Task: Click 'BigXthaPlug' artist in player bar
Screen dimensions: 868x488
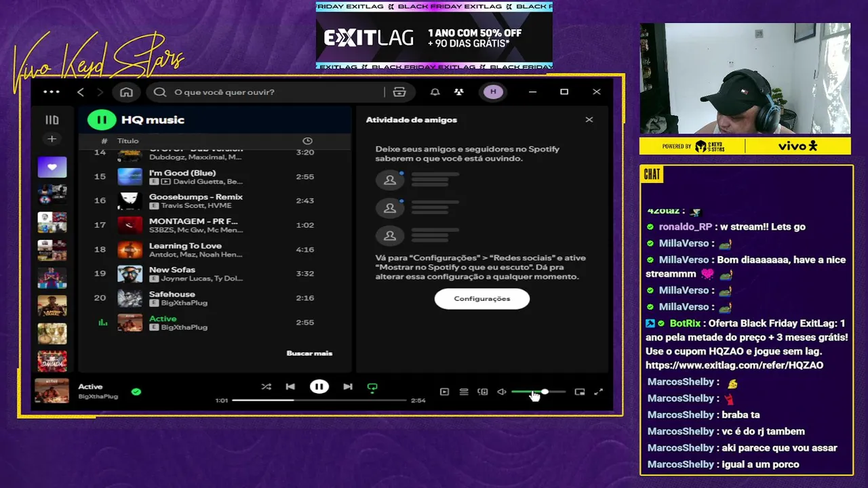Action: (98, 396)
